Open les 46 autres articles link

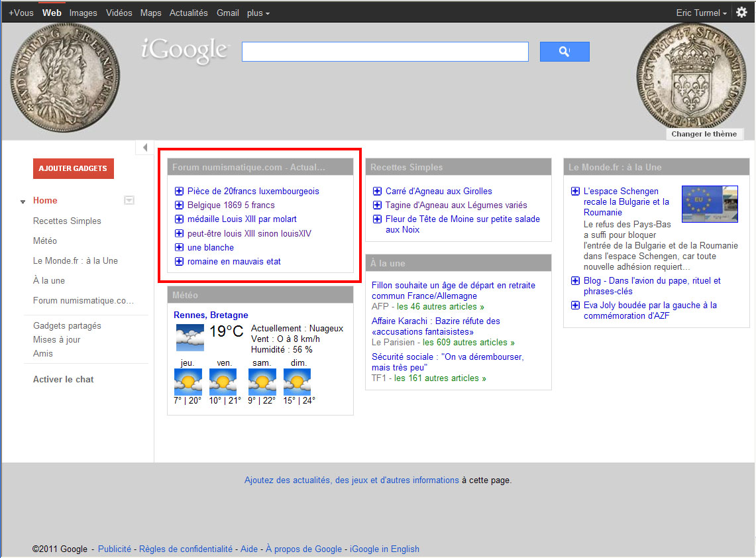point(440,306)
